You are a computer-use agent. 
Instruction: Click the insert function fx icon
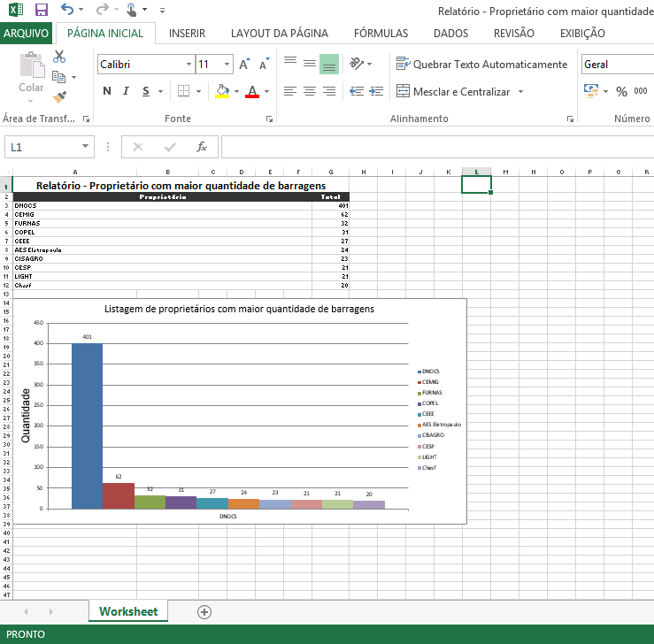pyautogui.click(x=202, y=147)
